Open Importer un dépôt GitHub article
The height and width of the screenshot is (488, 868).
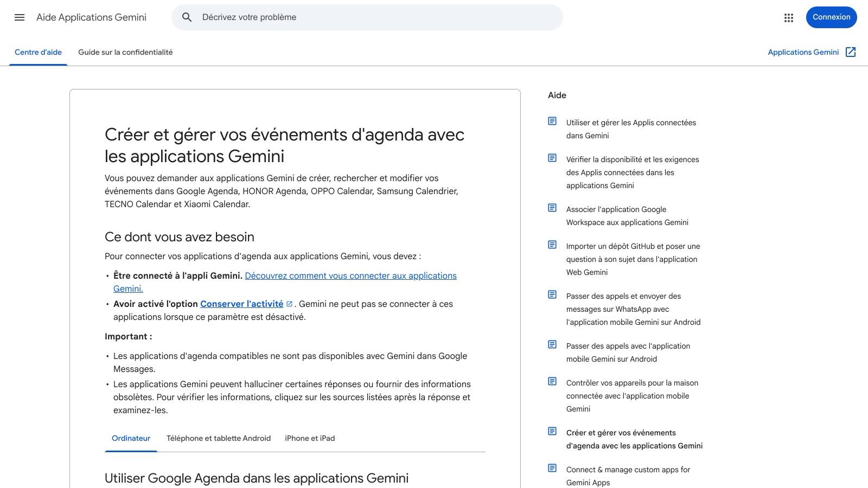pyautogui.click(x=633, y=259)
